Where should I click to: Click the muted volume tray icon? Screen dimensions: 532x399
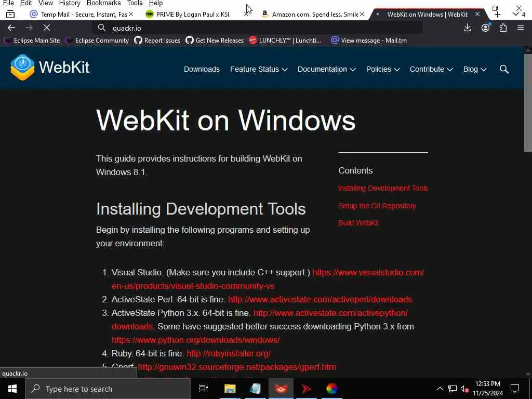464,389
